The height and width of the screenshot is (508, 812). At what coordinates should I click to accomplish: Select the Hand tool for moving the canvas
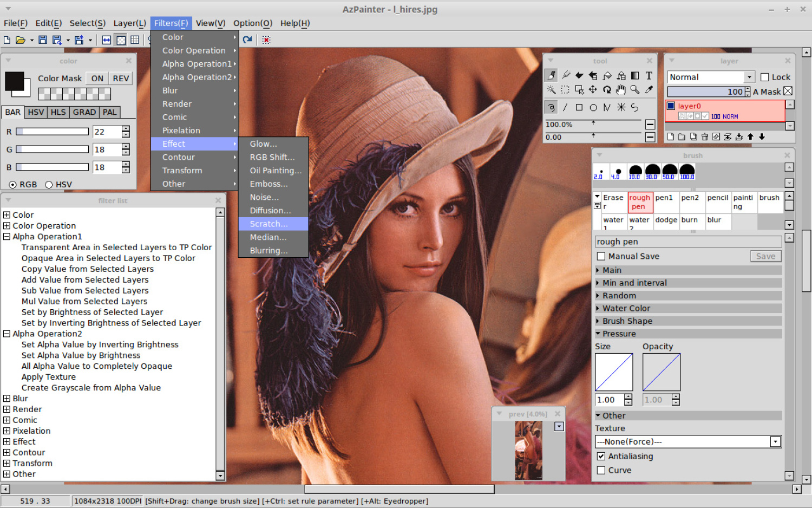click(x=621, y=90)
